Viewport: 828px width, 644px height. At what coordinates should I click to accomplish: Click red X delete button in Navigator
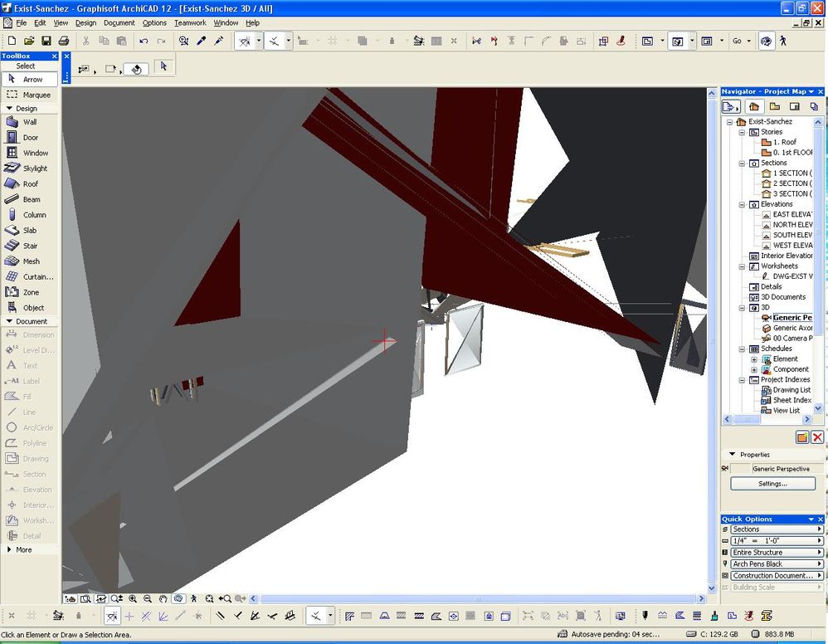click(x=817, y=437)
